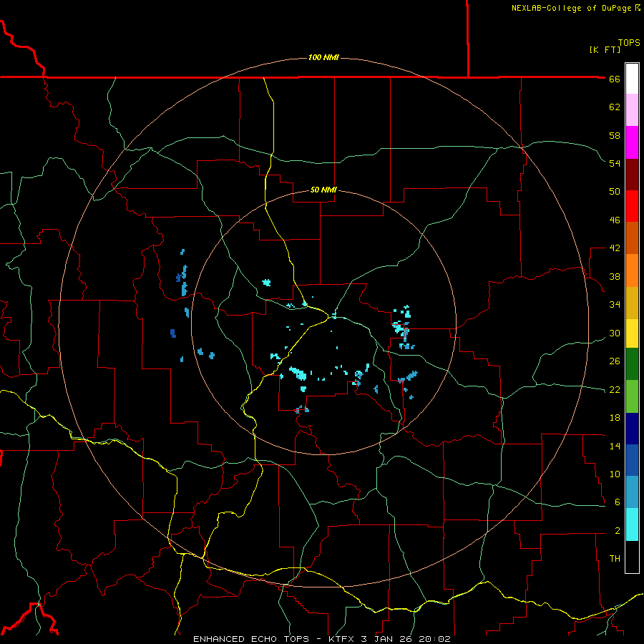Screen dimensions: 644x644
Task: Click the navy blue legend color block
Action: click(x=632, y=429)
